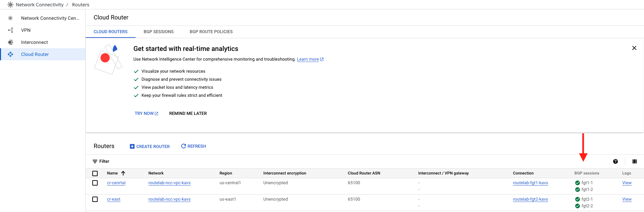Image resolution: width=644 pixels, height=212 pixels.
Task: Click the Filter input field
Action: [349, 161]
